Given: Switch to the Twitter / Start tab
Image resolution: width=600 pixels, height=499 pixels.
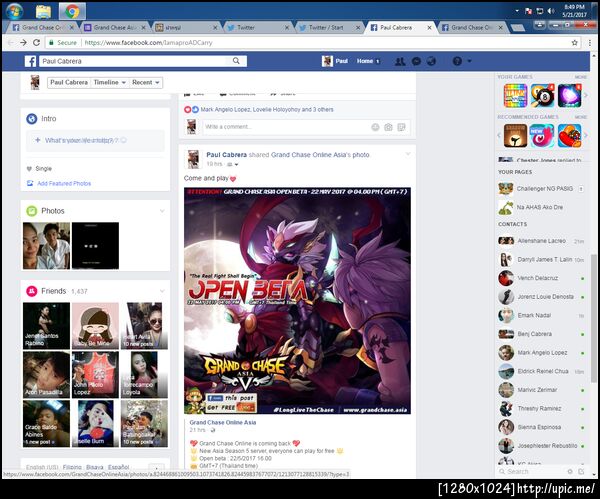Looking at the screenshot, I should pos(329,28).
